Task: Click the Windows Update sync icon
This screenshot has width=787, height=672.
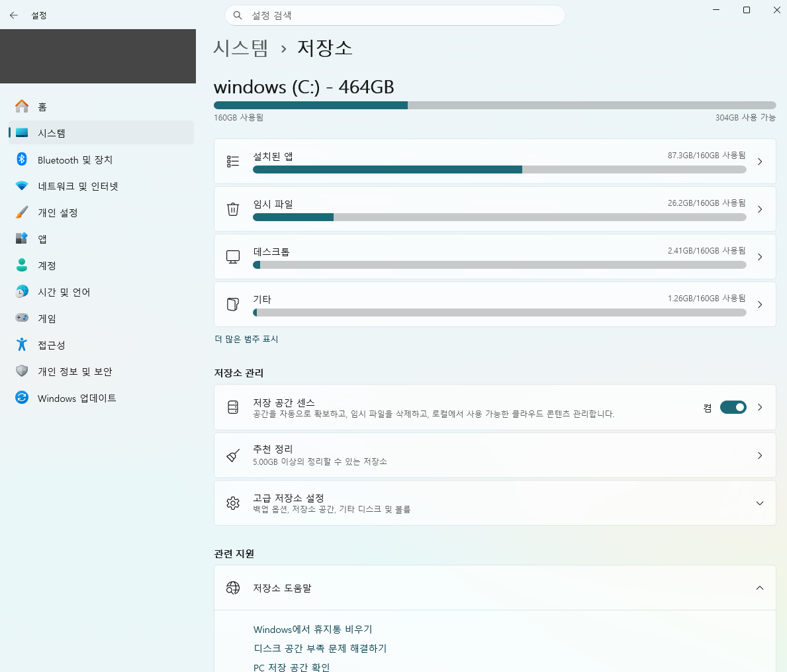Action: [22, 397]
